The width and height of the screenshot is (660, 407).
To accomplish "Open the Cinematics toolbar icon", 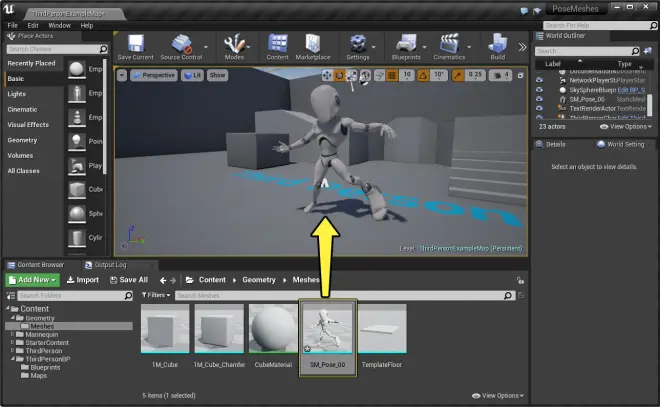I will click(449, 43).
